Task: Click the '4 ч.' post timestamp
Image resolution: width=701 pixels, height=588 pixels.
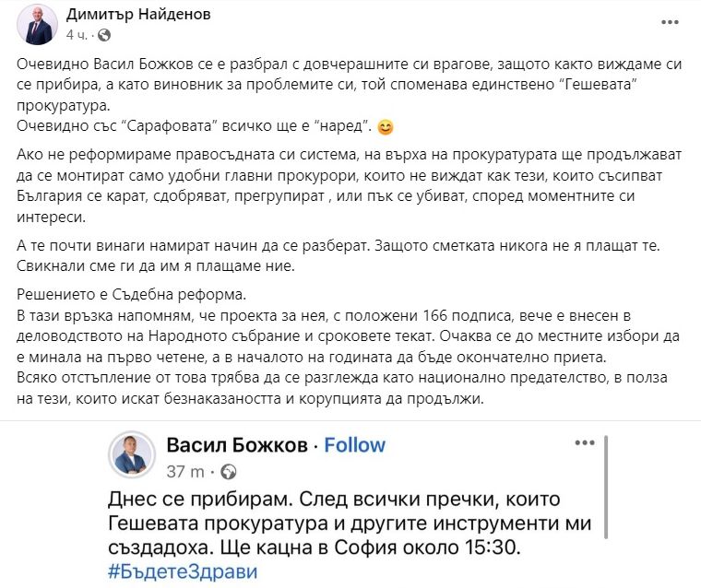Action: tap(77, 35)
